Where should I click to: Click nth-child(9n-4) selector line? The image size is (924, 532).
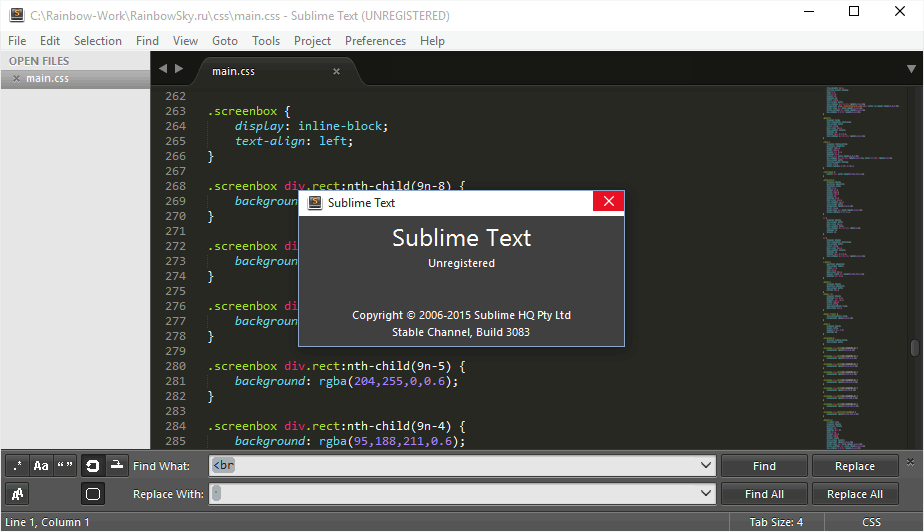[336, 427]
